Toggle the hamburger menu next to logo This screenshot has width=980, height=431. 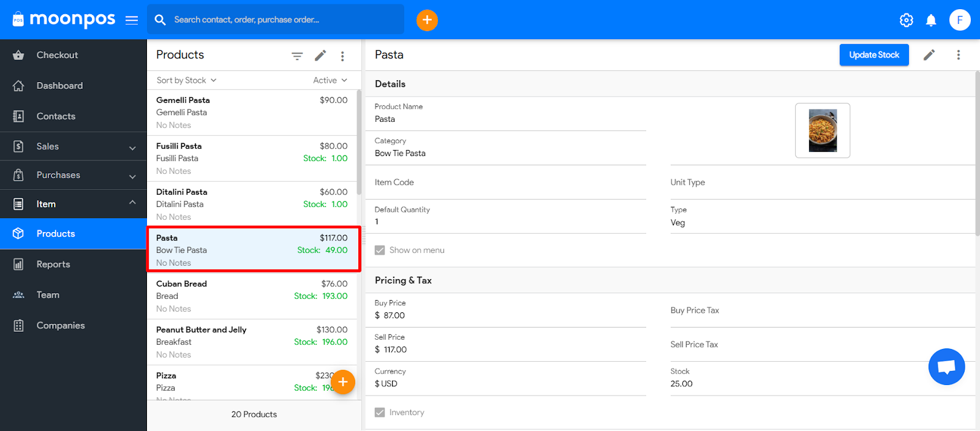click(132, 20)
